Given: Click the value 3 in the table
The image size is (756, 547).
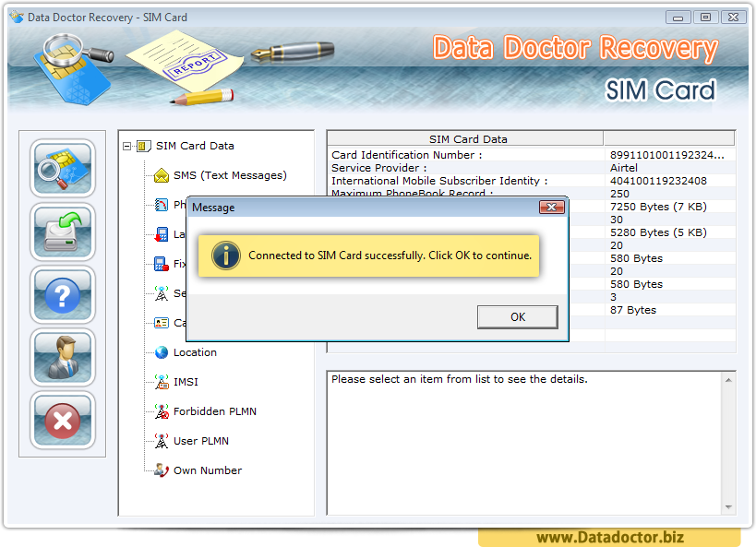Looking at the screenshot, I should pyautogui.click(x=613, y=297).
